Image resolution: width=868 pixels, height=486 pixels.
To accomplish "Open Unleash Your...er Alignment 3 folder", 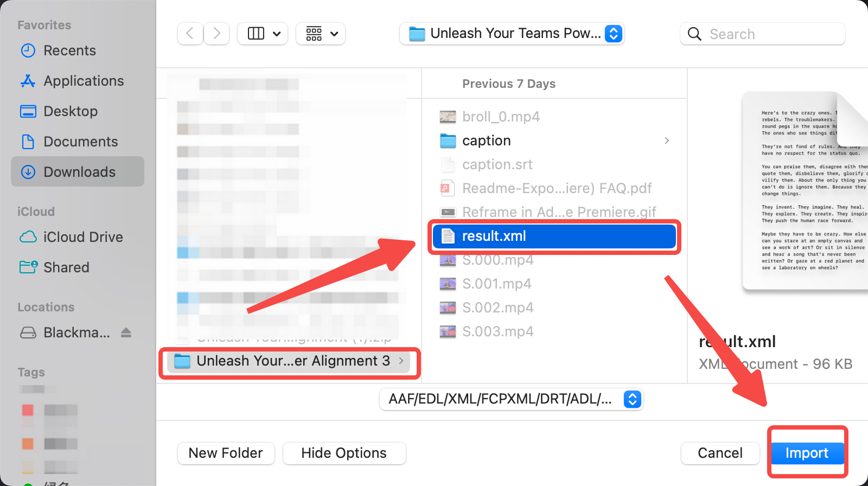I will point(289,361).
